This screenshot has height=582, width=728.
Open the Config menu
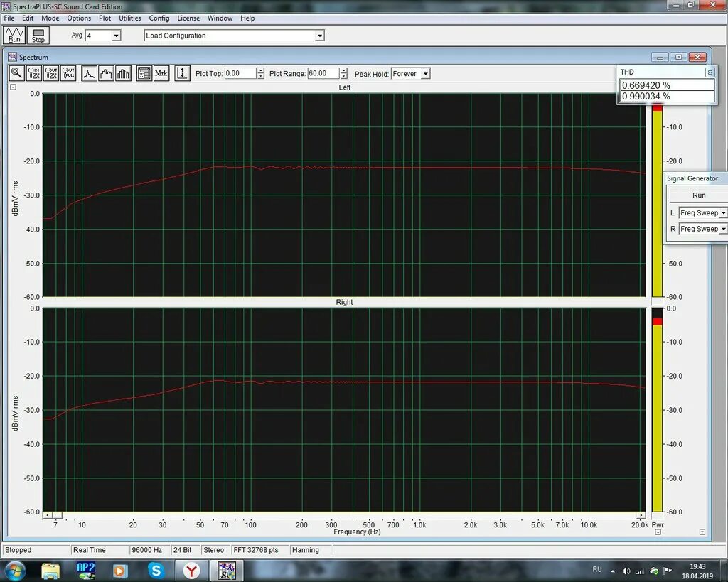[x=159, y=18]
